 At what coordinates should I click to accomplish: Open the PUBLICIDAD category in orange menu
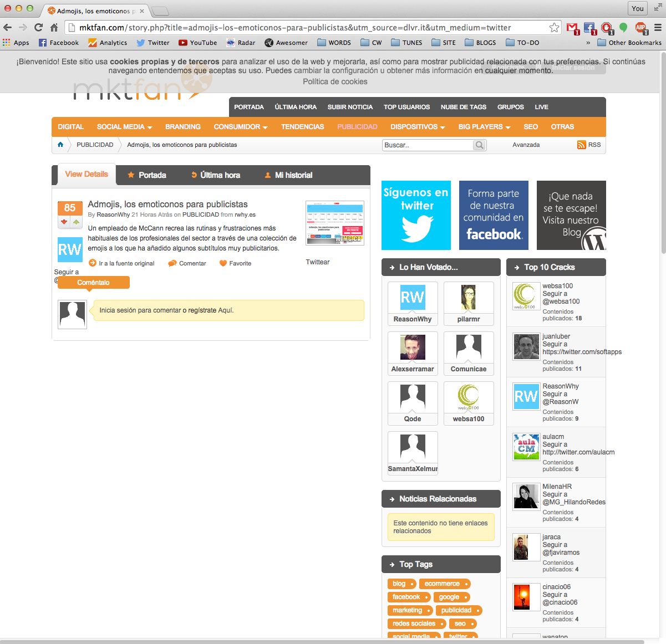pos(357,127)
